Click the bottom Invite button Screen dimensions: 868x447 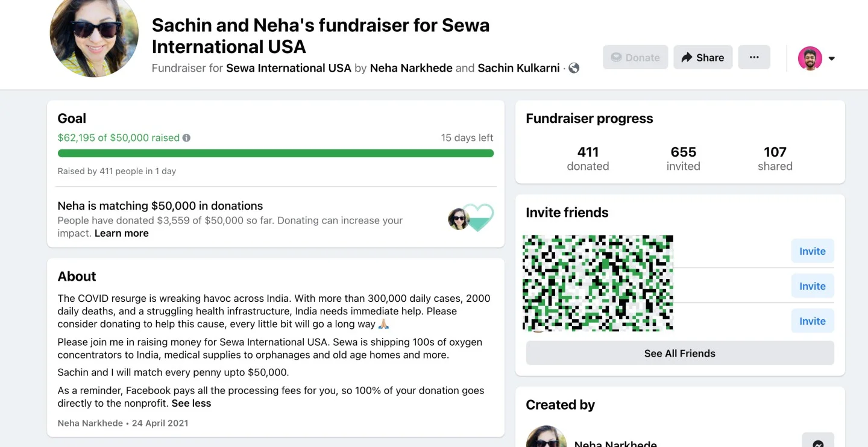(812, 321)
